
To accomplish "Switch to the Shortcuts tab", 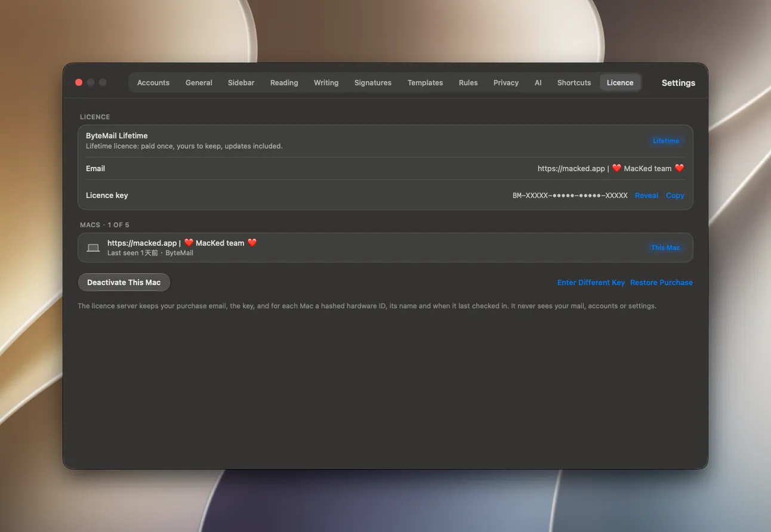I will pyautogui.click(x=574, y=83).
